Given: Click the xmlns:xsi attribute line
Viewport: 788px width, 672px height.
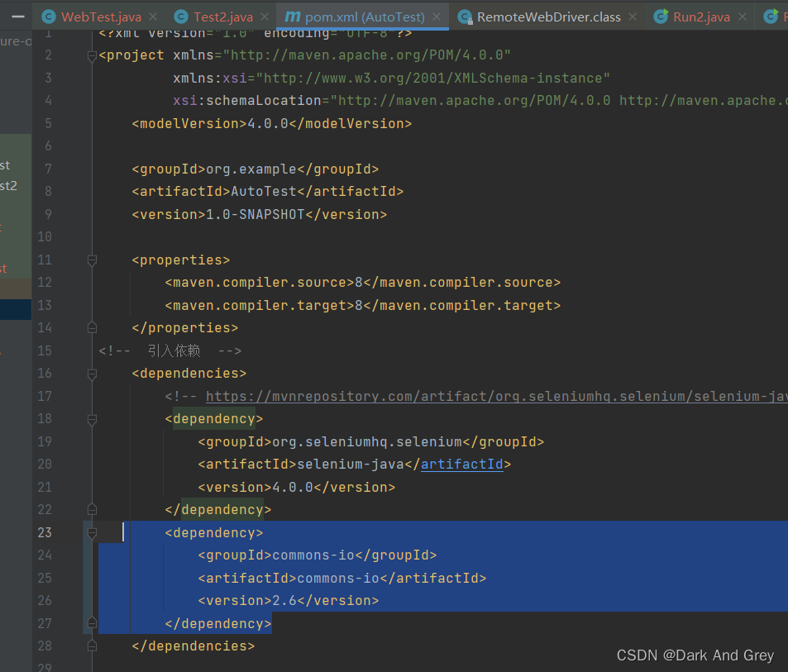Looking at the screenshot, I should point(391,79).
